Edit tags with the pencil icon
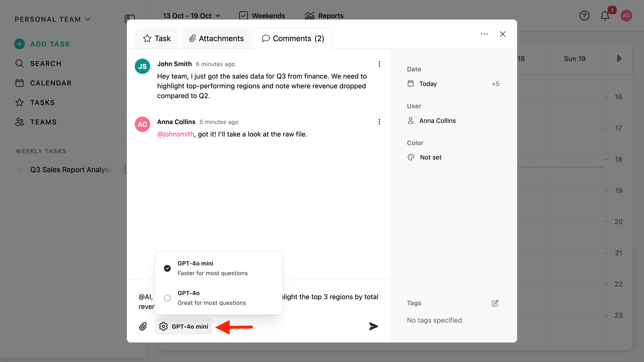644x362 pixels. [495, 303]
